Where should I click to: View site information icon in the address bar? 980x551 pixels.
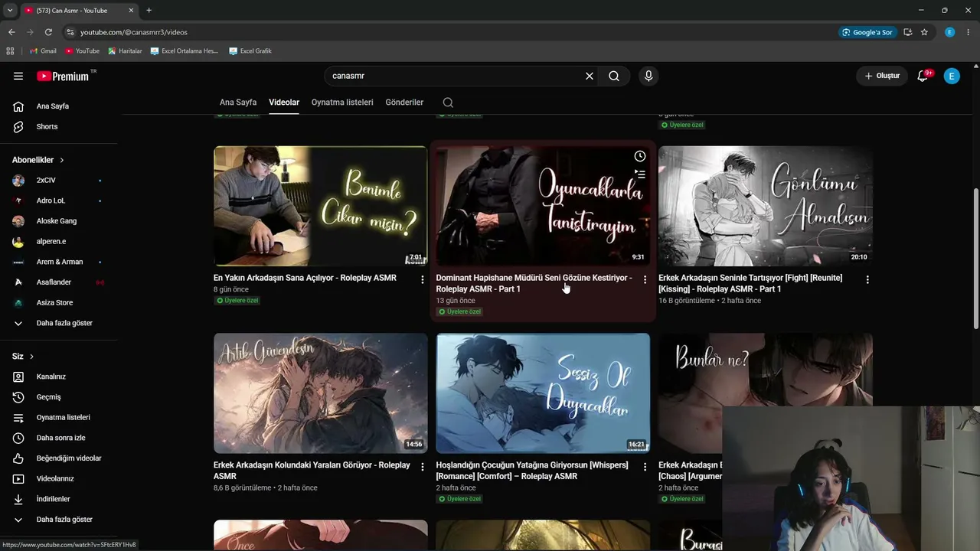pyautogui.click(x=70, y=32)
